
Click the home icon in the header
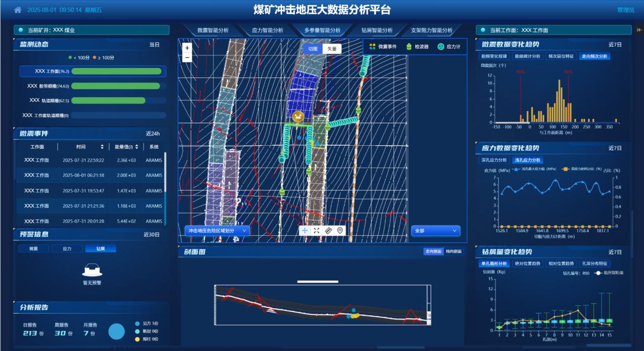[18, 10]
